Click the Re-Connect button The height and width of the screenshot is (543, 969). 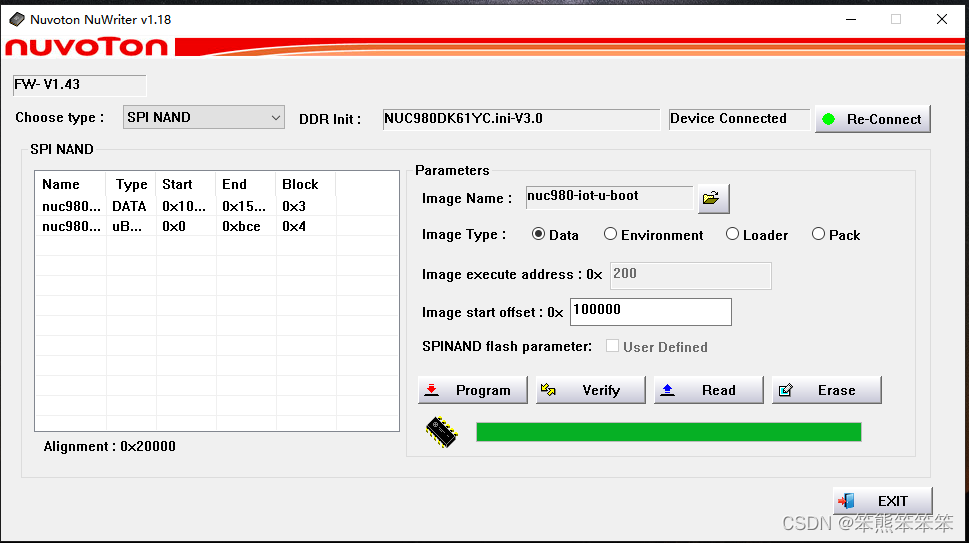point(873,119)
